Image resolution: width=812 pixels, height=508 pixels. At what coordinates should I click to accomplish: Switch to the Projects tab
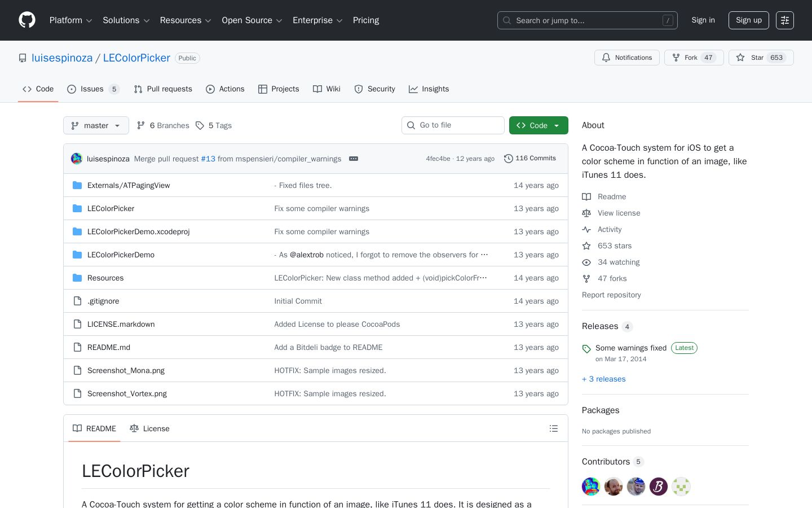[x=279, y=89]
